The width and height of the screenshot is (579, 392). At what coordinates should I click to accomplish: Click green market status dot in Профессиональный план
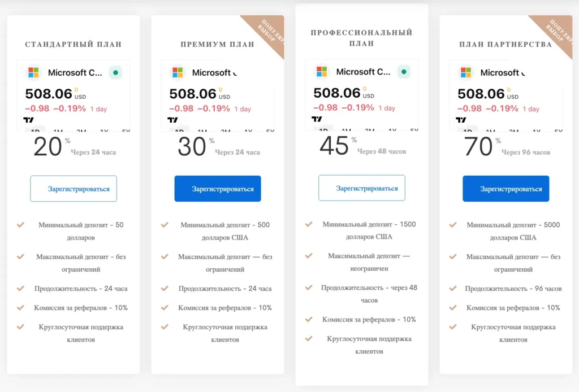tap(404, 72)
